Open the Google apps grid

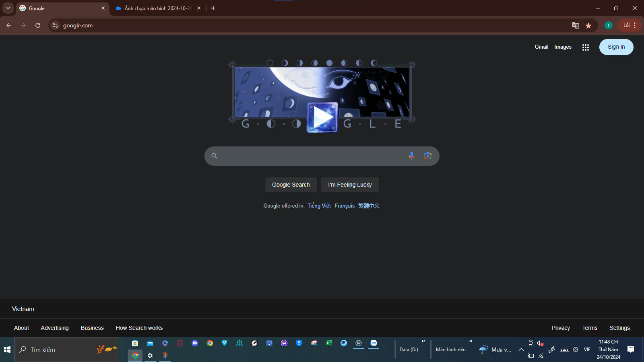click(x=586, y=47)
